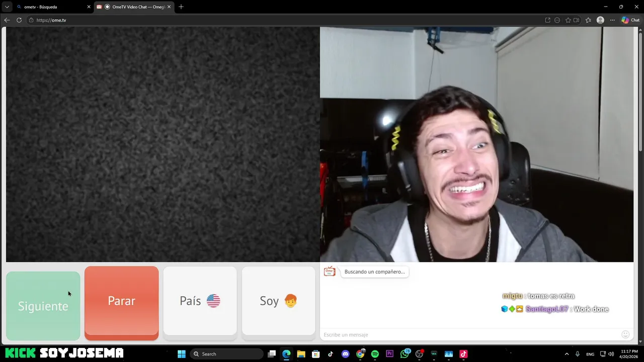Click the Microsoft Edge taskbar icon

point(286,354)
